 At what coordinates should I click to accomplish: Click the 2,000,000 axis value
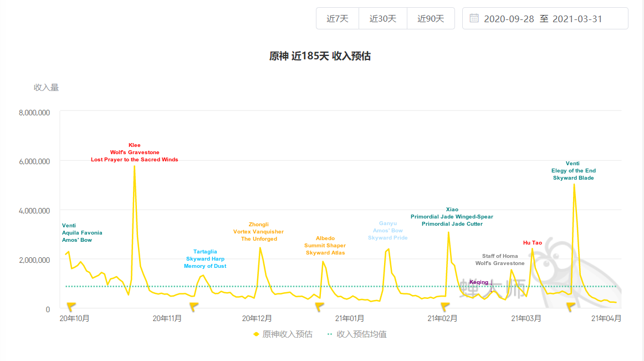[x=34, y=260]
